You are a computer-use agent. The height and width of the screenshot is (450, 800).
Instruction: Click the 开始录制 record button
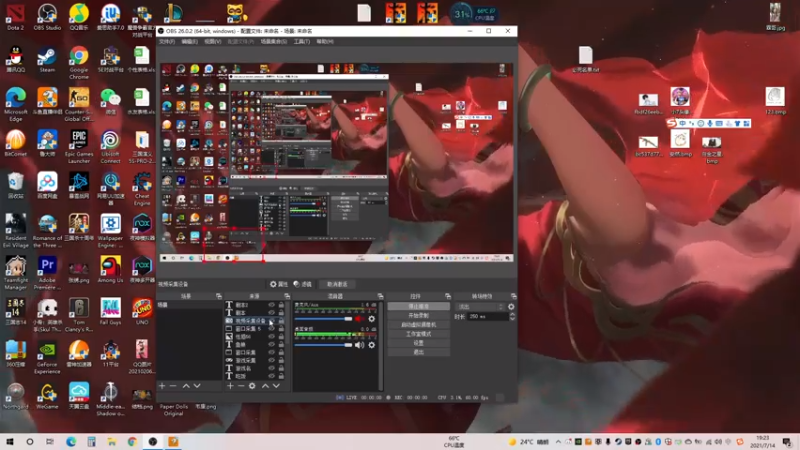coord(418,316)
